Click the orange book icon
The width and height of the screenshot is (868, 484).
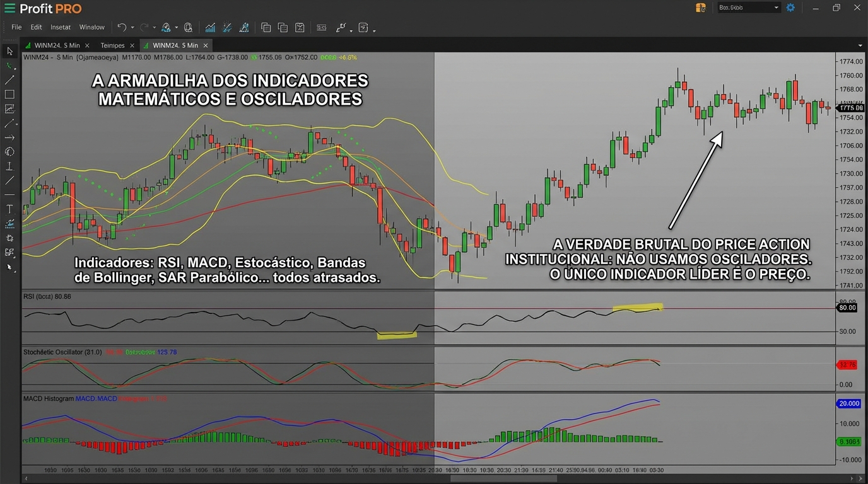tap(701, 8)
